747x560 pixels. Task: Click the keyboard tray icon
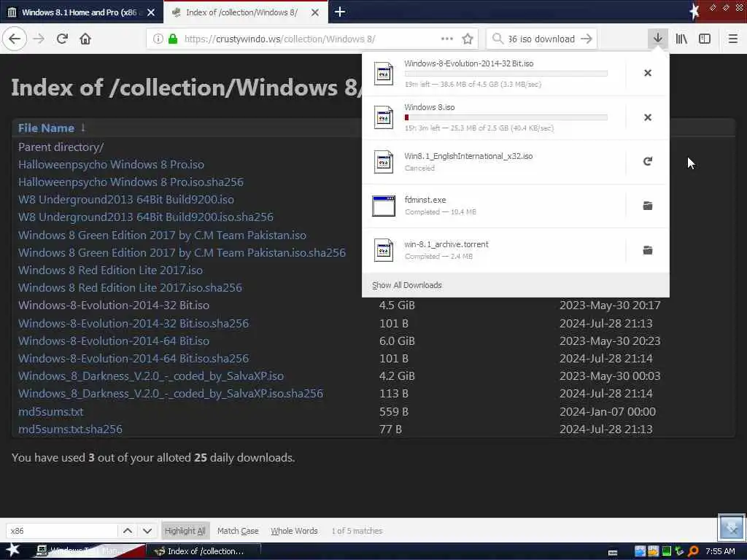[613, 553]
